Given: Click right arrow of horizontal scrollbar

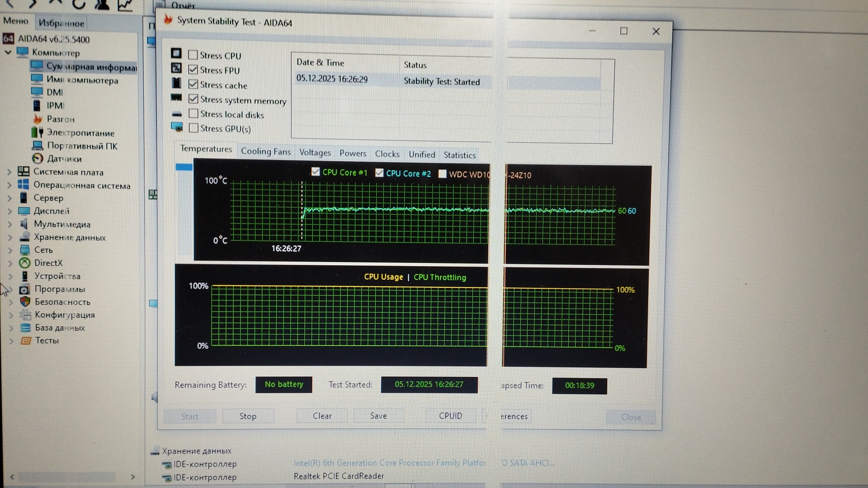Looking at the screenshot, I should click(132, 477).
